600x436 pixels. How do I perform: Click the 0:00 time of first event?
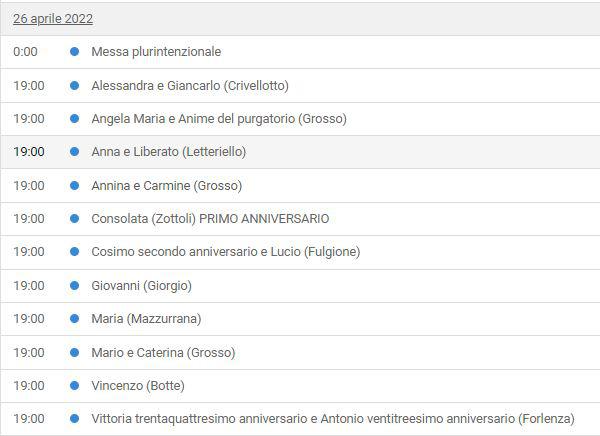click(25, 51)
